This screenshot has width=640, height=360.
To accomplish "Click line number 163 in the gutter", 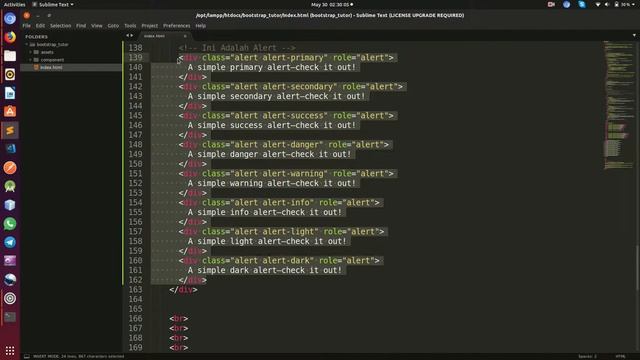I will tap(135, 289).
